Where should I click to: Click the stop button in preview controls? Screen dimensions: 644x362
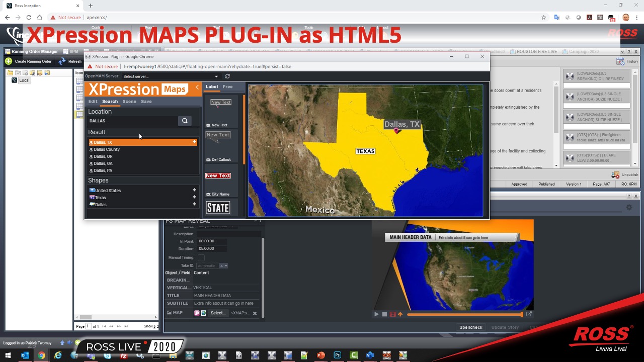tap(384, 314)
